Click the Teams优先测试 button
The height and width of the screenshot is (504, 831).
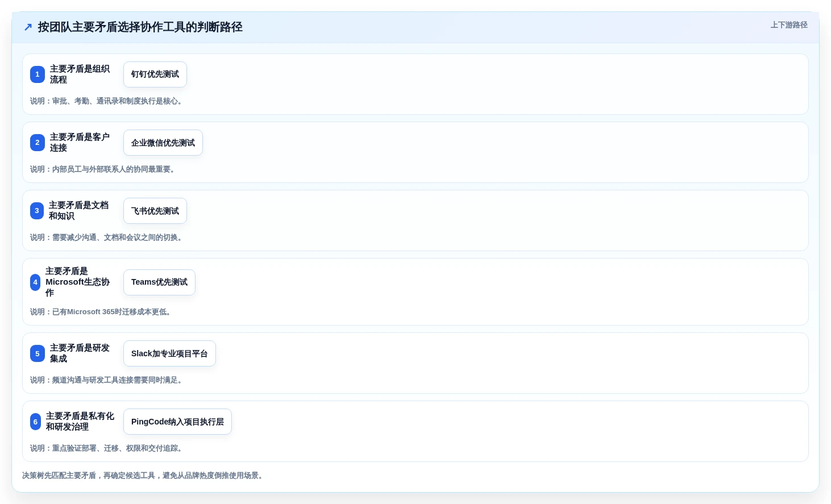159,282
